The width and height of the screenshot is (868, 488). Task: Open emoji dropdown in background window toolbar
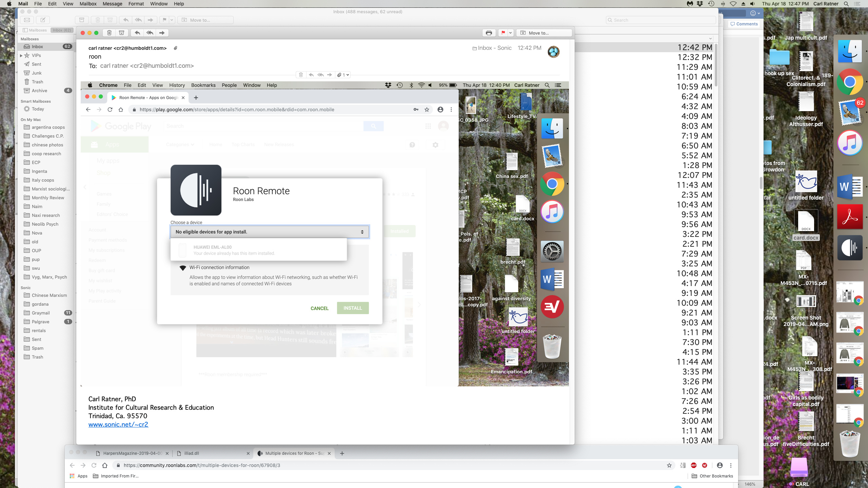[755, 13]
